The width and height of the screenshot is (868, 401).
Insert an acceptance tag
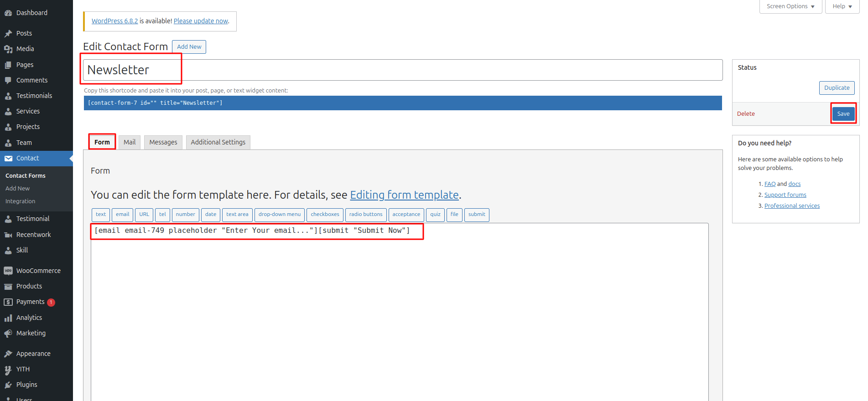(x=406, y=215)
